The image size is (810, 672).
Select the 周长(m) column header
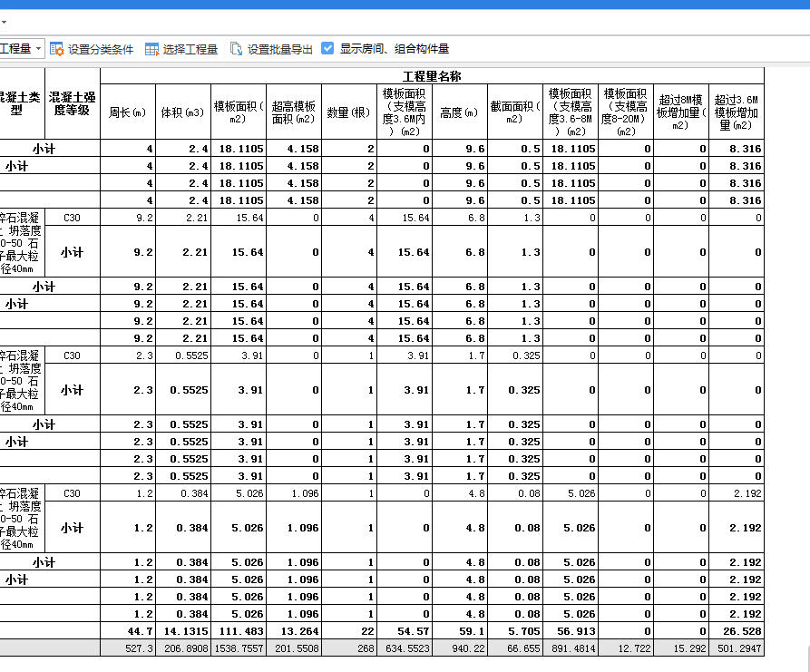(128, 112)
